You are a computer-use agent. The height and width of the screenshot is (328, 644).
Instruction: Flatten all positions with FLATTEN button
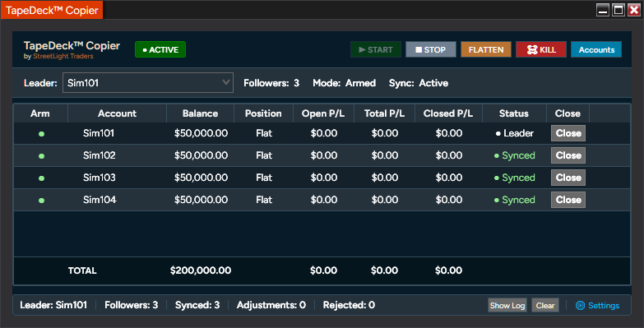pyautogui.click(x=486, y=49)
